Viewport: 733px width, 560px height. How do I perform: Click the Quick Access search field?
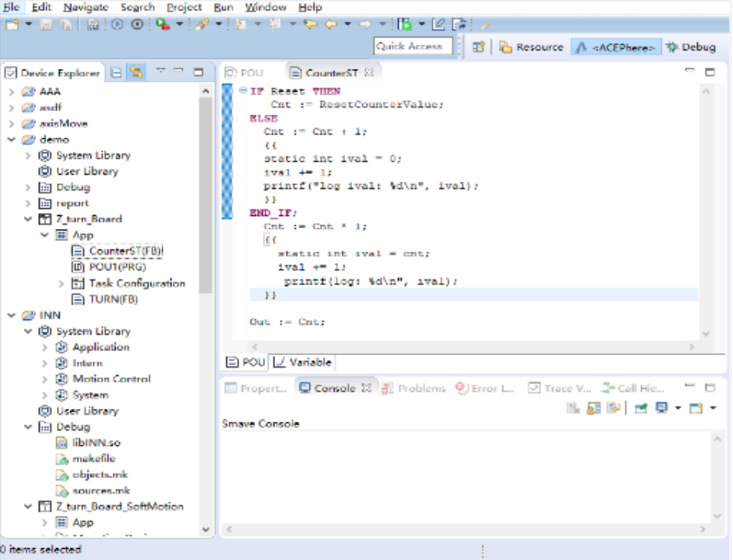click(413, 46)
